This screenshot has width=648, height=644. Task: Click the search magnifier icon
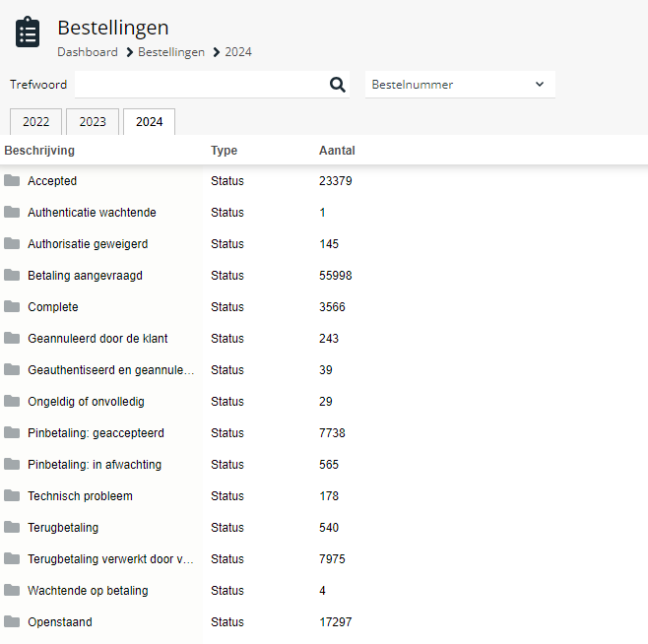tap(337, 85)
